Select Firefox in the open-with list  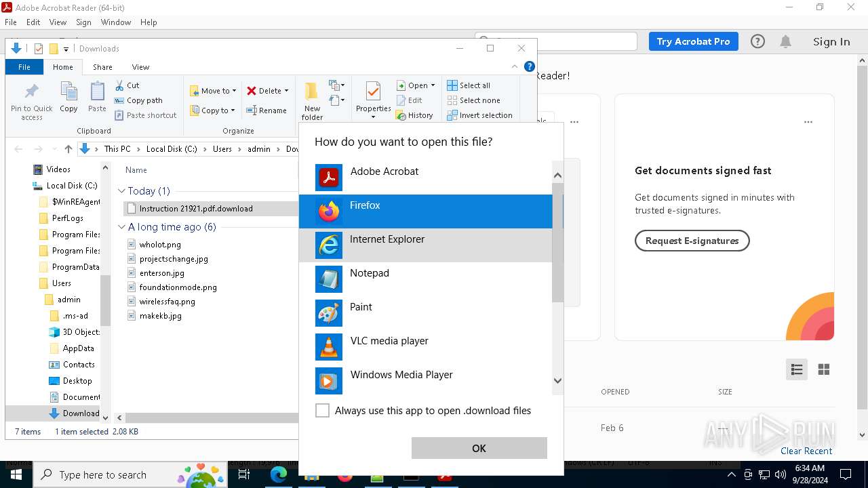point(425,211)
